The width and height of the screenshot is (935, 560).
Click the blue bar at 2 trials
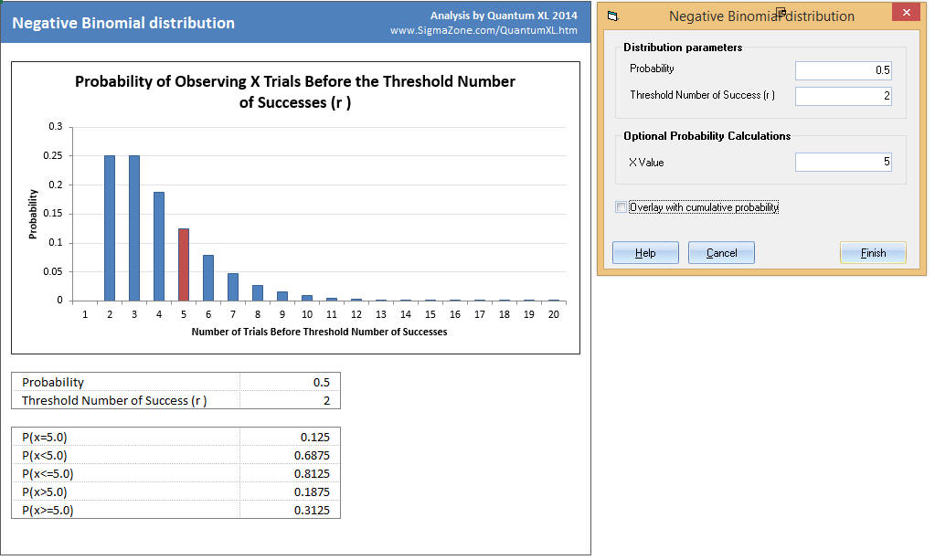[x=110, y=227]
